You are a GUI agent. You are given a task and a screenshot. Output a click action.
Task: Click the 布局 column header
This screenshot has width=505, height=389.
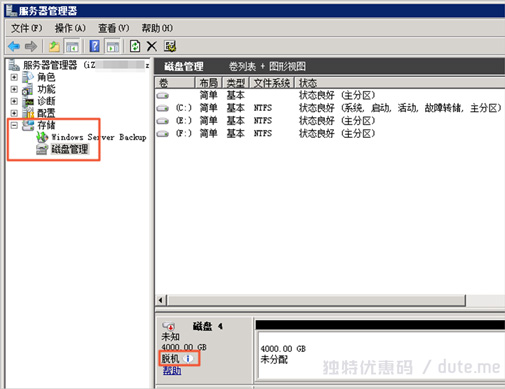[209, 83]
